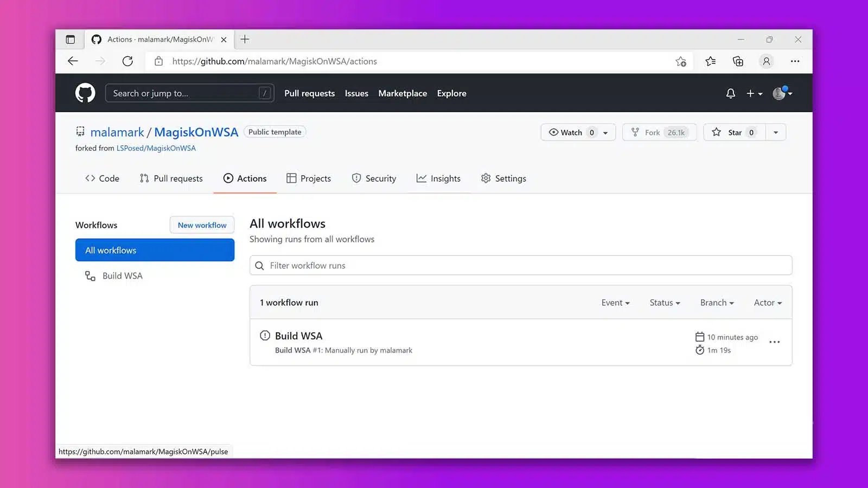Go to the repository Settings tab

point(503,178)
